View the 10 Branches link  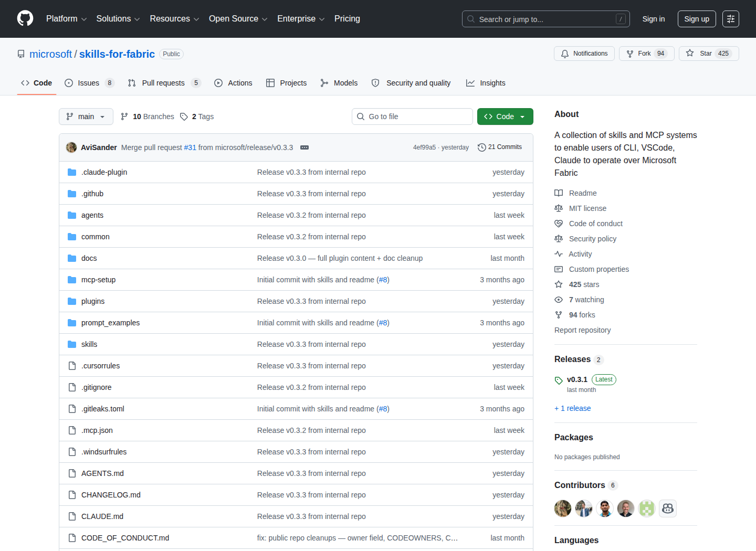pyautogui.click(x=148, y=116)
